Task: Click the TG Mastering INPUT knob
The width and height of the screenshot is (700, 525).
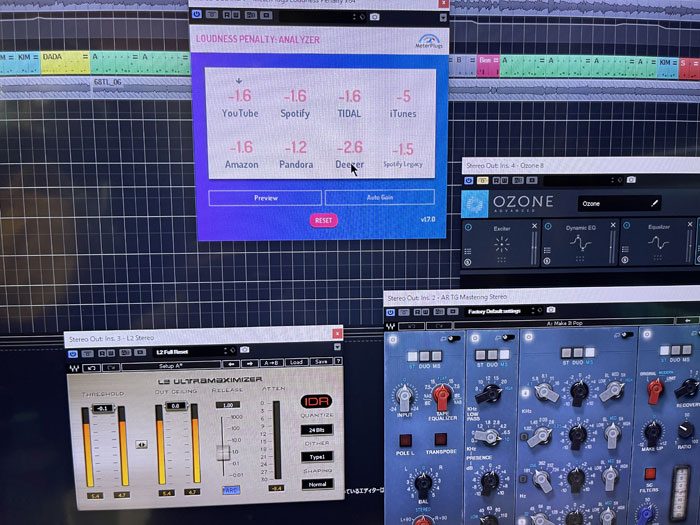Action: (404, 397)
